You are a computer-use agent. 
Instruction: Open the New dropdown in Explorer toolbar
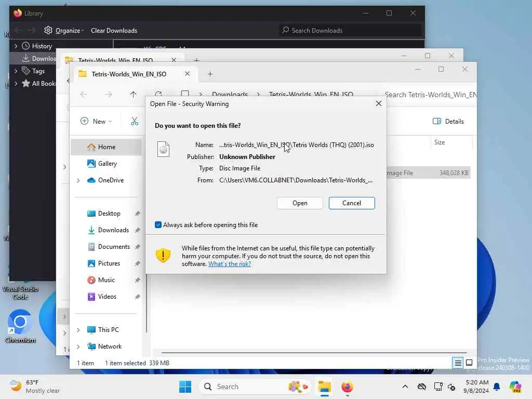[x=96, y=121]
